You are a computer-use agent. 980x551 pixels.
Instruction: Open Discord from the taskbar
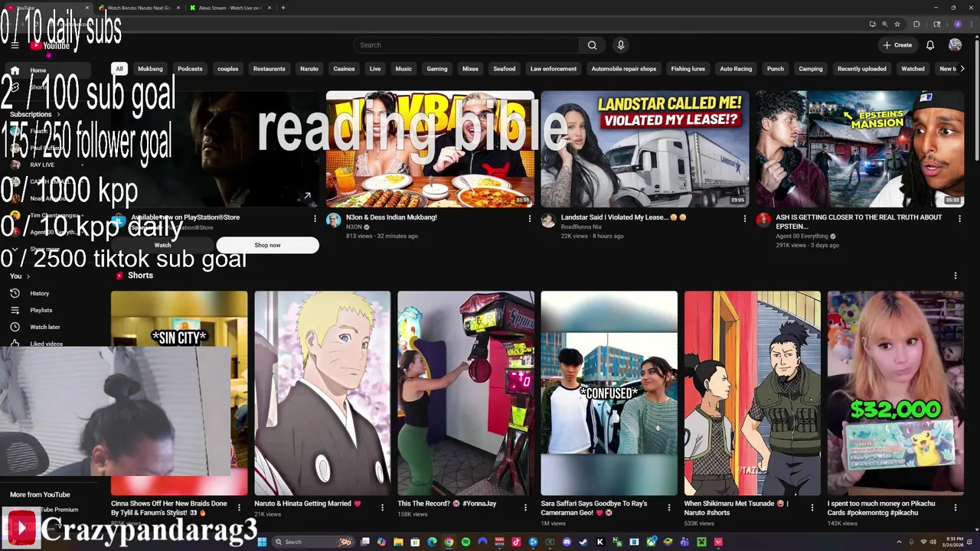(x=567, y=542)
